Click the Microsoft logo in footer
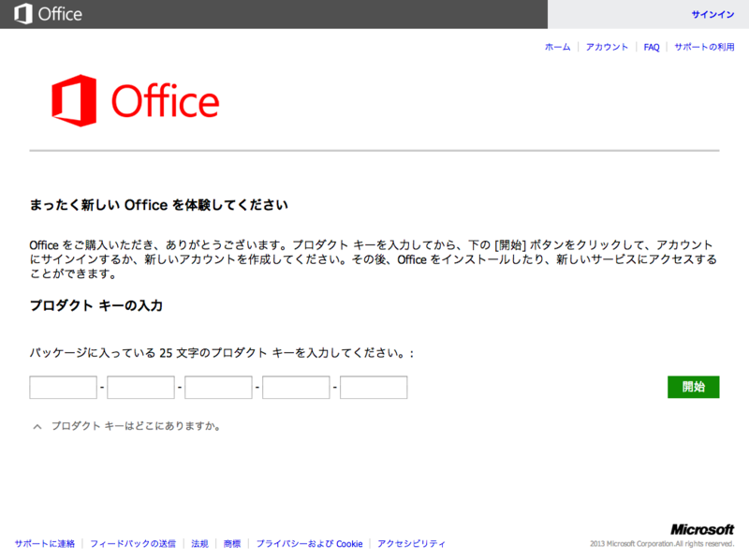This screenshot has width=749, height=560. coord(702,529)
